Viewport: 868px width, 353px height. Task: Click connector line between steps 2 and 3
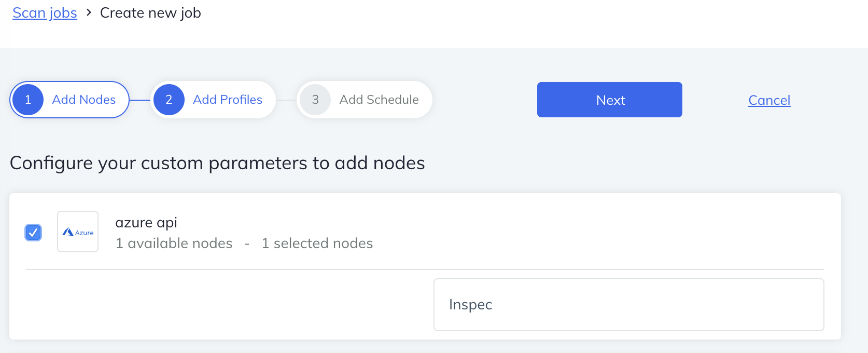pyautogui.click(x=286, y=100)
